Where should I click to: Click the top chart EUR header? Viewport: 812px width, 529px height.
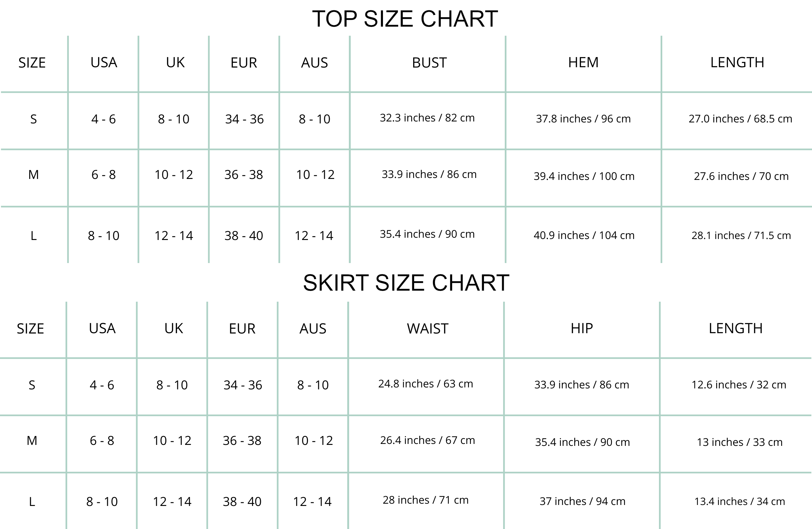tap(244, 63)
